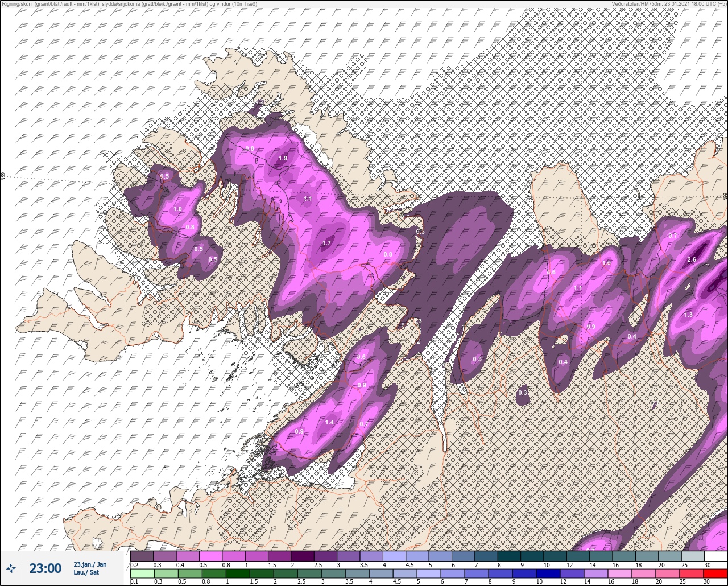Select lower legend pale green swatch at 0.1
The image size is (728, 586).
[x=142, y=573]
